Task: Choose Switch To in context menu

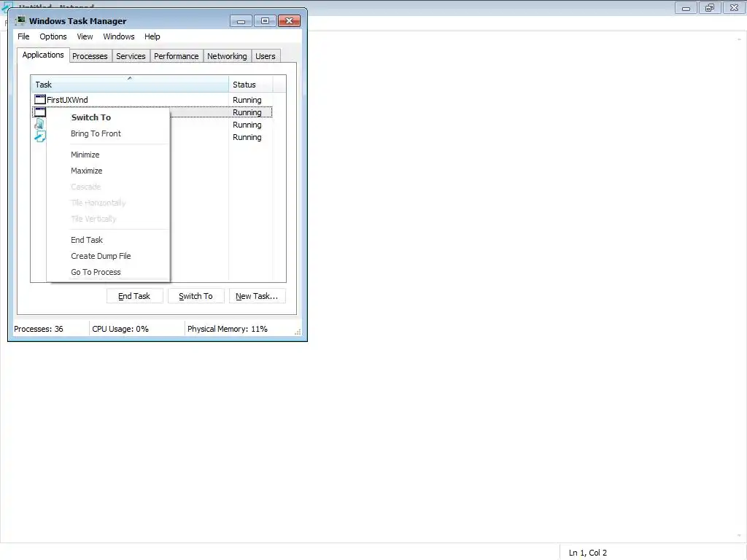Action: 108,117
